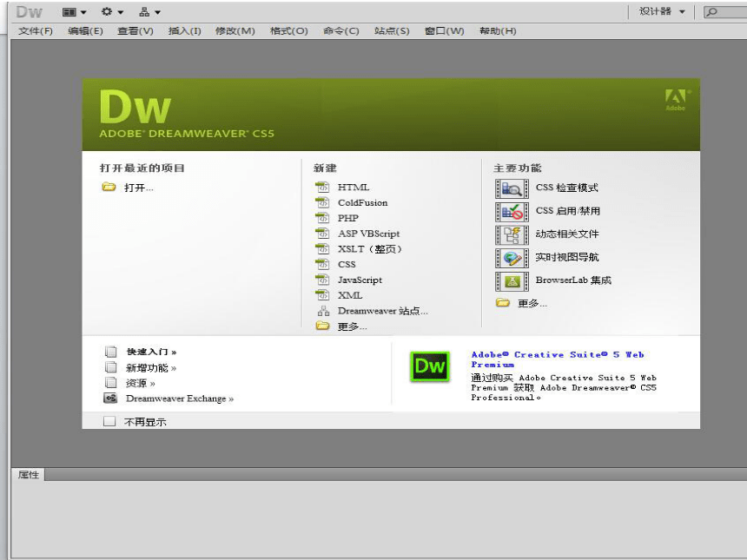This screenshot has height=560, width=747.
Task: Create a new XSLT（整页）file link
Action: (x=370, y=249)
